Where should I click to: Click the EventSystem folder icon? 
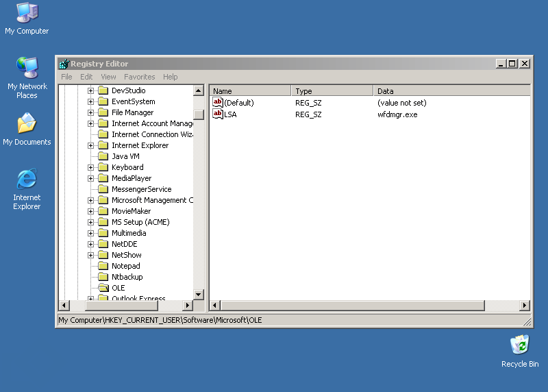point(103,101)
